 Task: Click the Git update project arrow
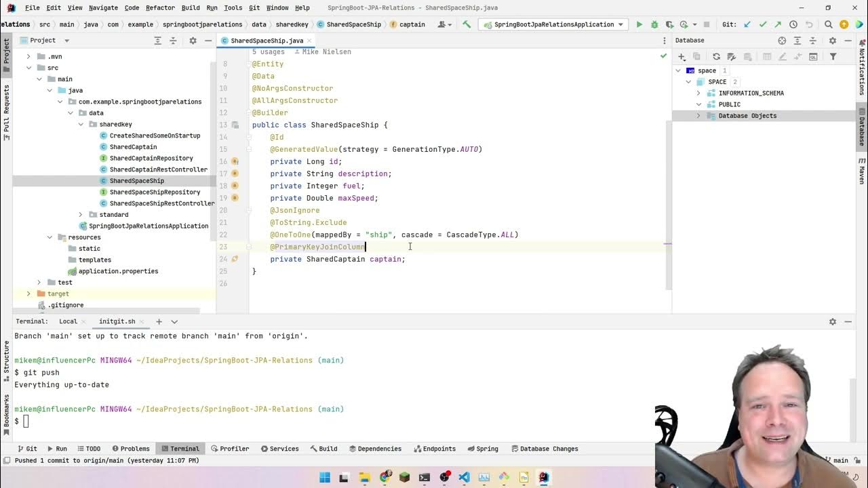coord(747,24)
